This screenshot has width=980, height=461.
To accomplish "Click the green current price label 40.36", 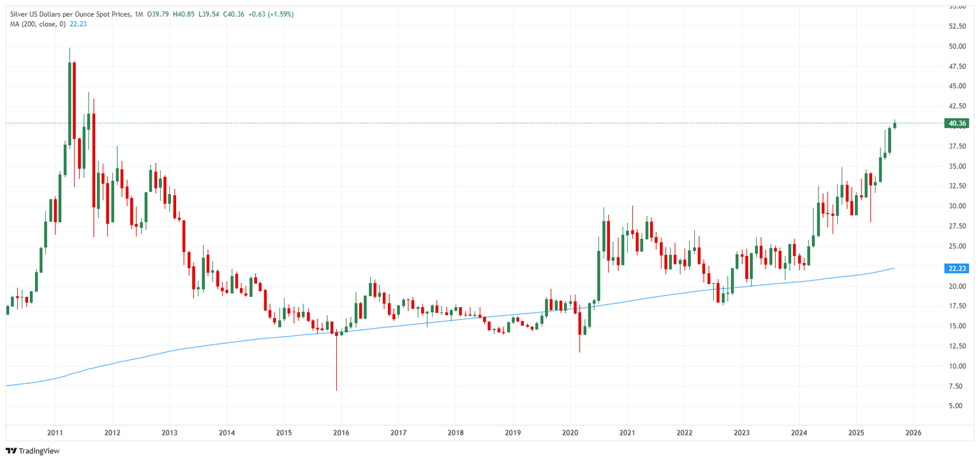I will pyautogui.click(x=956, y=123).
